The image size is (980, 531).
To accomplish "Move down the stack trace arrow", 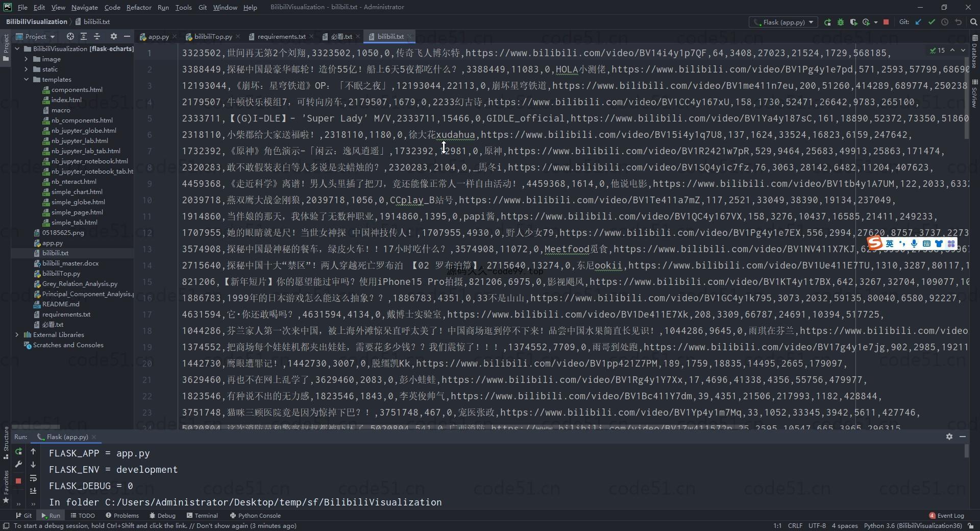I will (33, 465).
